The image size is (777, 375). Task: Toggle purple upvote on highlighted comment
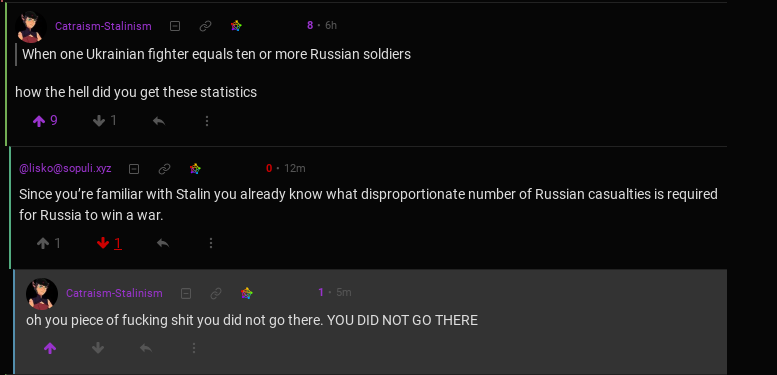point(50,348)
